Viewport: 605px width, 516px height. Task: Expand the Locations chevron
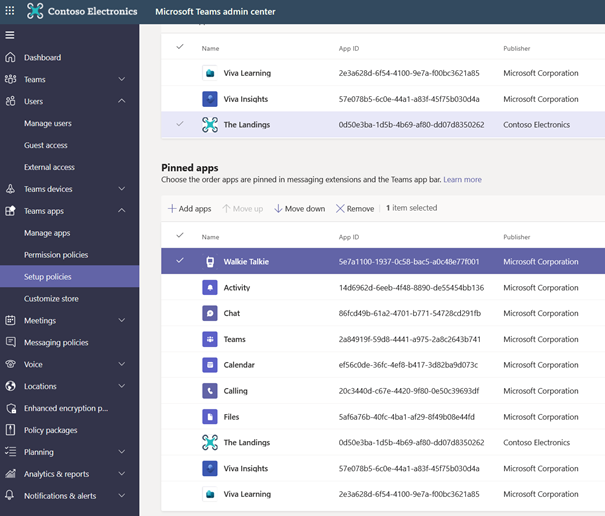[x=122, y=386]
